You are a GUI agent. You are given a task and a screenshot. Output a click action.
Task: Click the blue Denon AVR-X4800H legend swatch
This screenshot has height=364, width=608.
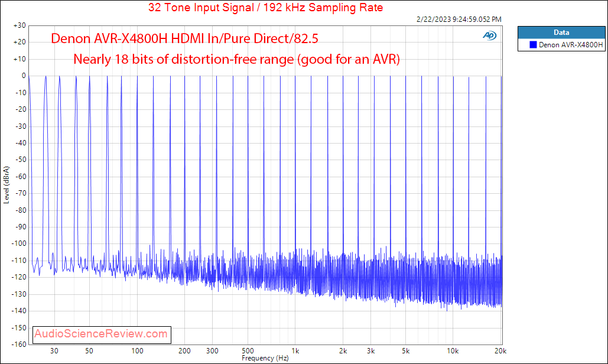click(533, 45)
